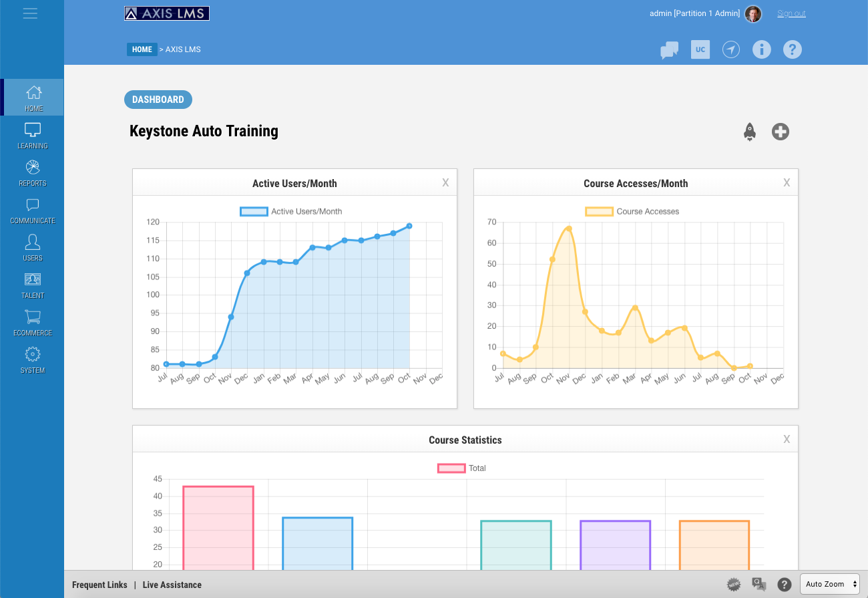Click the last Oct point in Active Users chart

409,226
